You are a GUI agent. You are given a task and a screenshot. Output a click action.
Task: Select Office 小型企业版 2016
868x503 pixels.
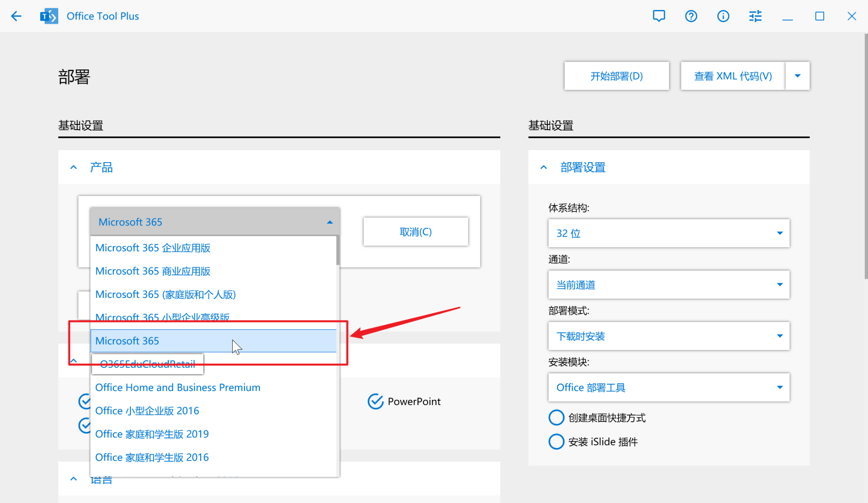point(213,411)
